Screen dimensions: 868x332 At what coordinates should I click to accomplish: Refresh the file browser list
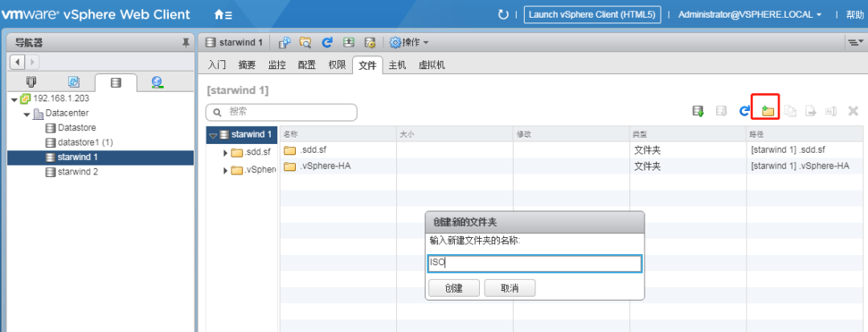744,111
